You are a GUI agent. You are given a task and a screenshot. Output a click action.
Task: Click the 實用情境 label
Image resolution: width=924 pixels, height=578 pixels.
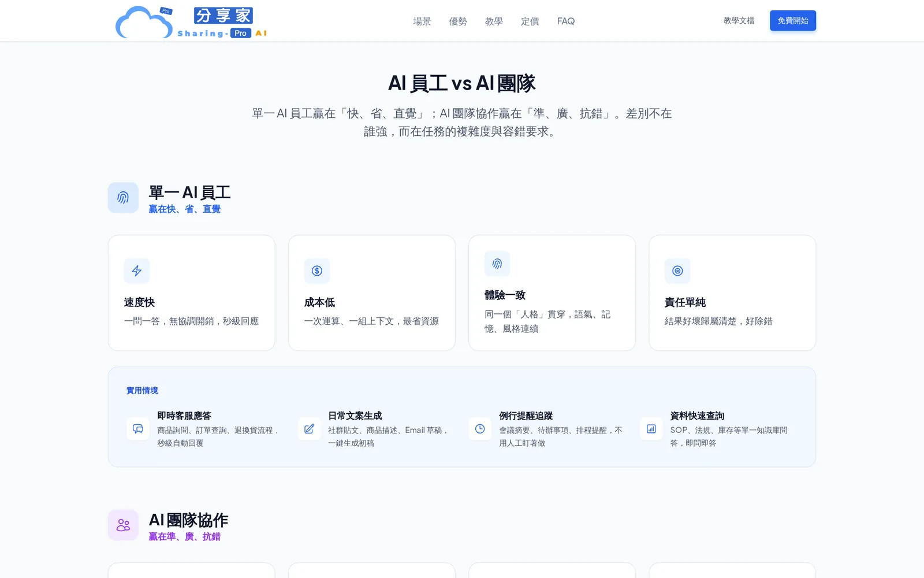(x=142, y=391)
